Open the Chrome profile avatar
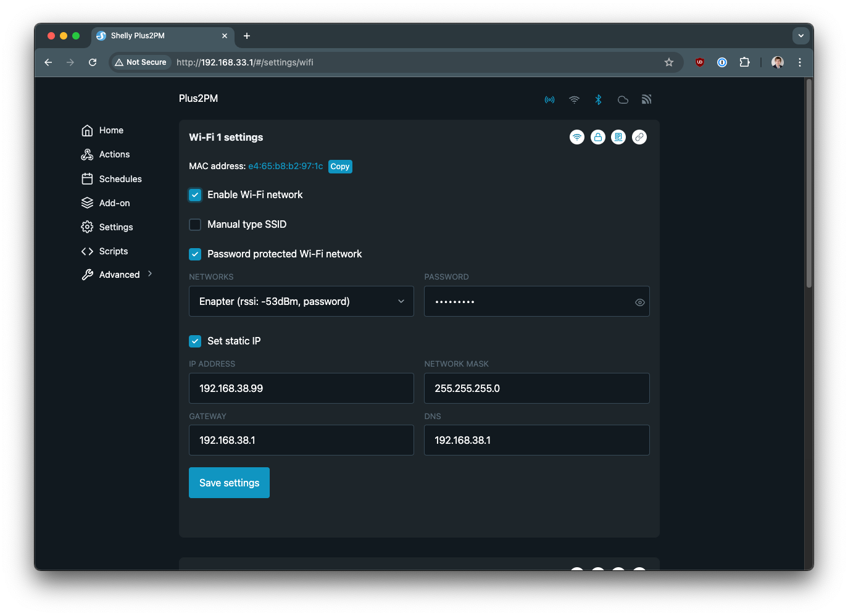This screenshot has height=616, width=848. click(x=778, y=62)
